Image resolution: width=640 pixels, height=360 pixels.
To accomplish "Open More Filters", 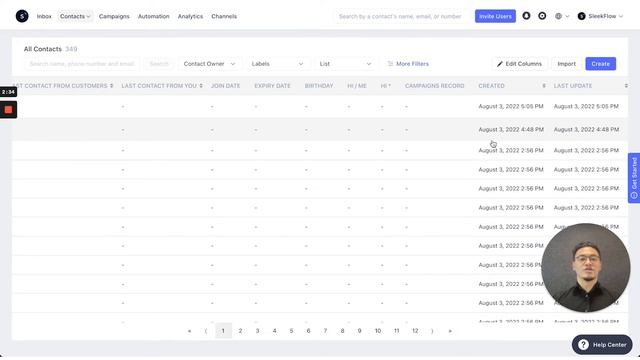I will pyautogui.click(x=408, y=64).
